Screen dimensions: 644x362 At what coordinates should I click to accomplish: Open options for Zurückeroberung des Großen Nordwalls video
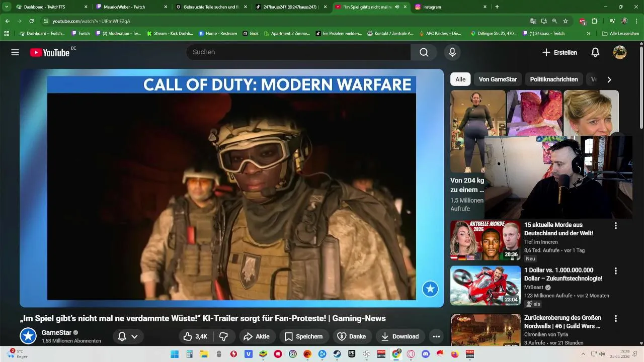(x=615, y=319)
